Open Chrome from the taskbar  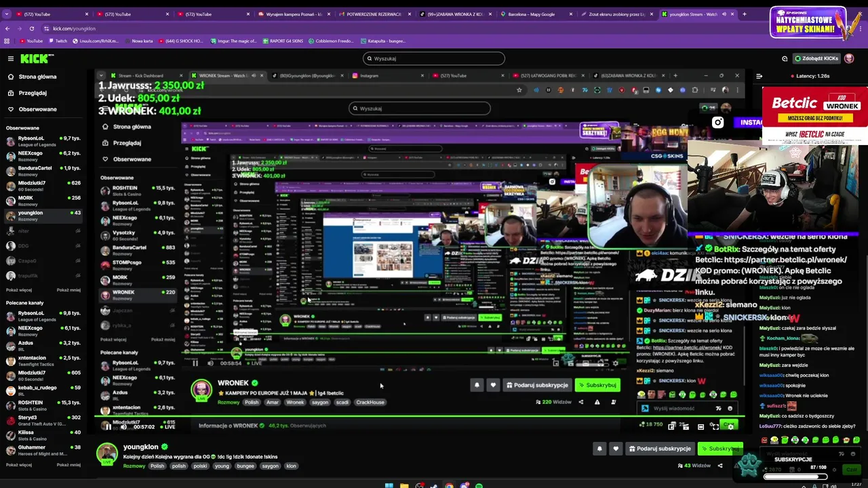click(449, 485)
